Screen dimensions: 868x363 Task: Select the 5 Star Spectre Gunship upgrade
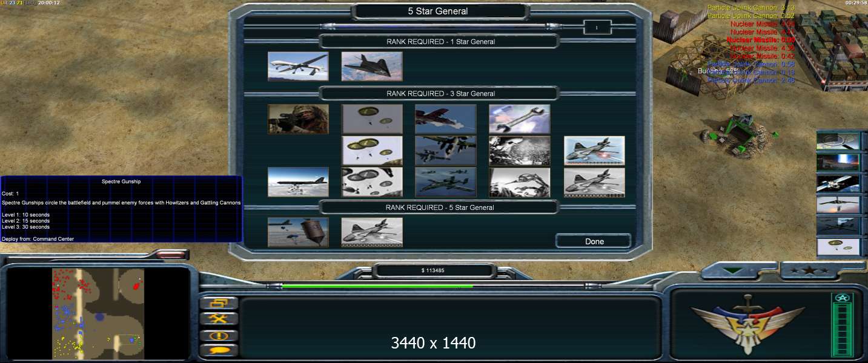(372, 232)
